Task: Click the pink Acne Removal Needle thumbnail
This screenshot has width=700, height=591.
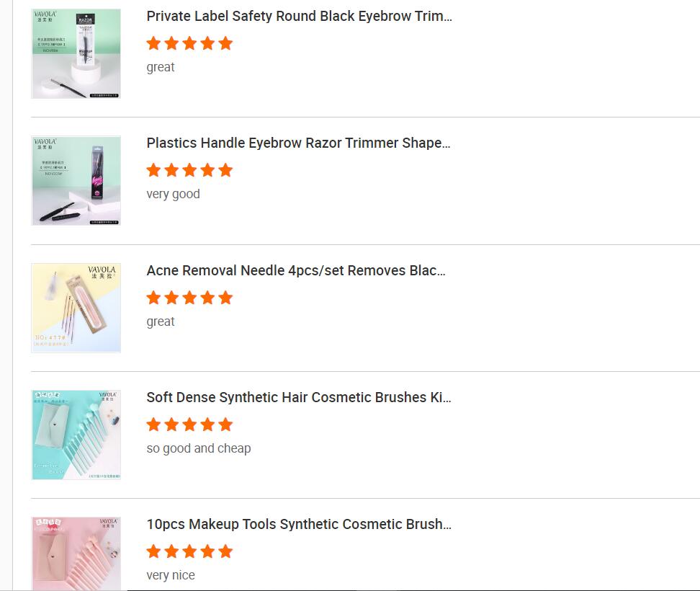Action: coord(76,307)
